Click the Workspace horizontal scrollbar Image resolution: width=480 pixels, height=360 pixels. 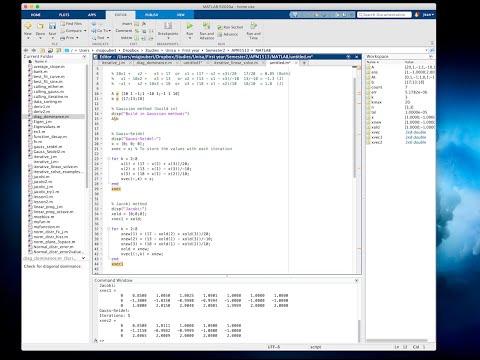397,340
